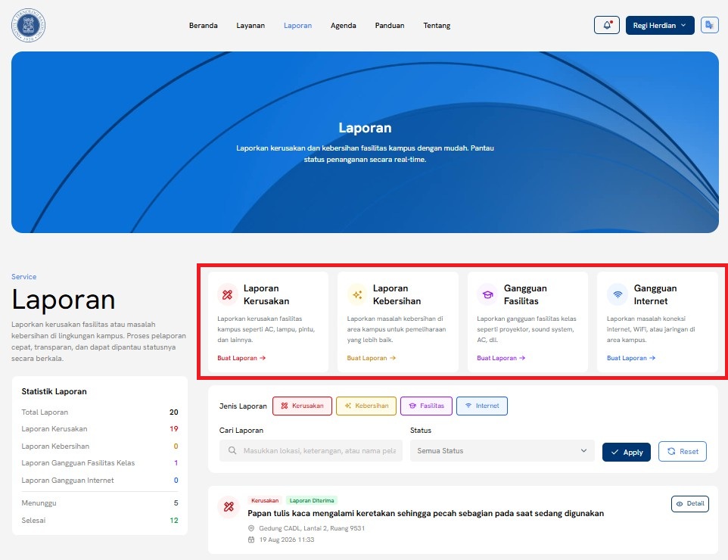Click the Gangguan Internet card title
This screenshot has height=560, width=728.
click(x=655, y=294)
